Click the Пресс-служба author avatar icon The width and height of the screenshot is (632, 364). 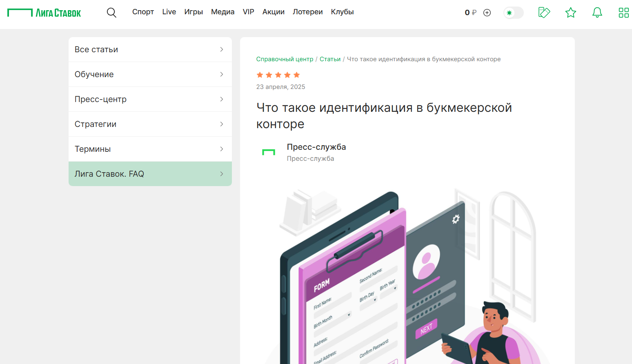tap(269, 152)
